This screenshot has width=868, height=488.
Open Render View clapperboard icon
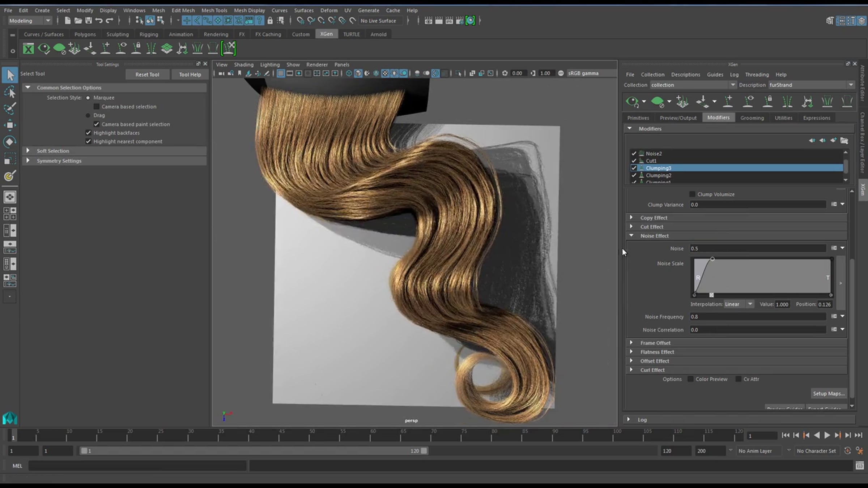click(428, 21)
